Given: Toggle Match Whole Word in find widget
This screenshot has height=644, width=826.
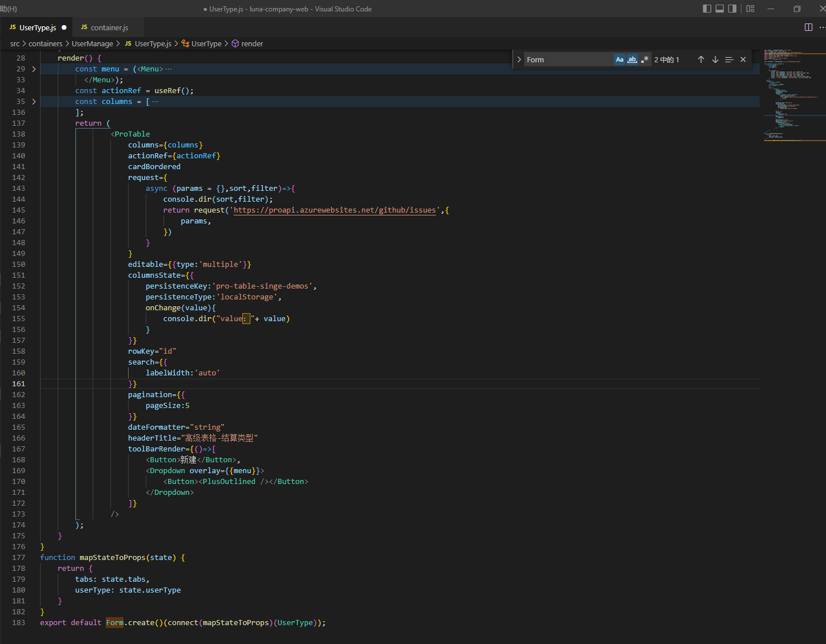Looking at the screenshot, I should [632, 59].
